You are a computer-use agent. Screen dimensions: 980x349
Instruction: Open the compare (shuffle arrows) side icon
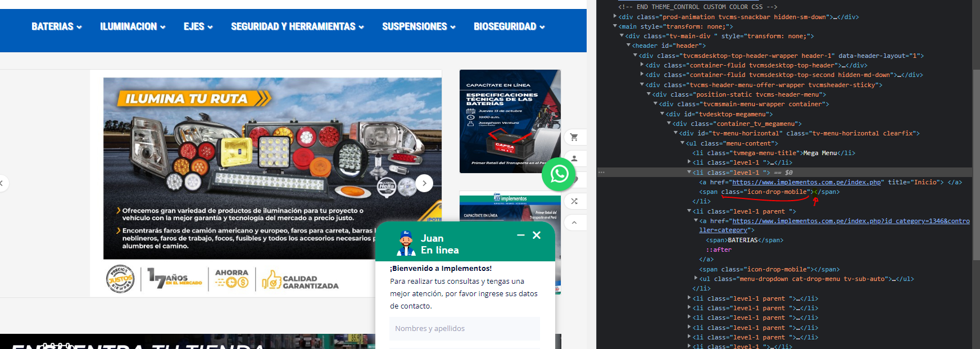(574, 201)
